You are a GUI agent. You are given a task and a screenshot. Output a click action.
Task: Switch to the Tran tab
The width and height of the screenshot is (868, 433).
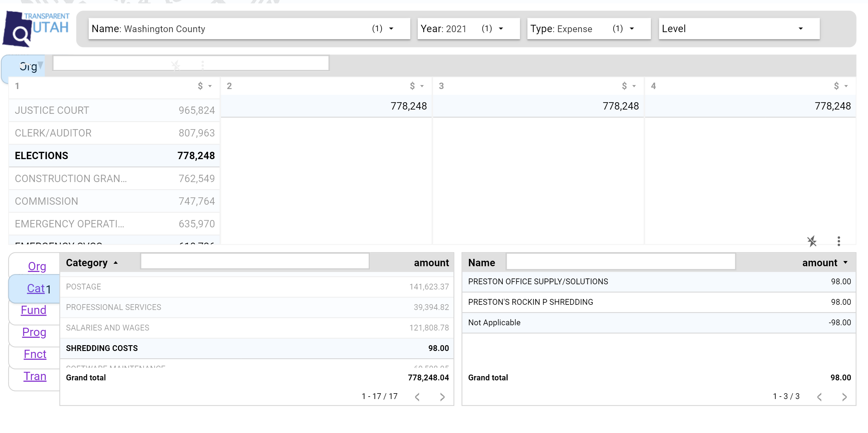35,376
